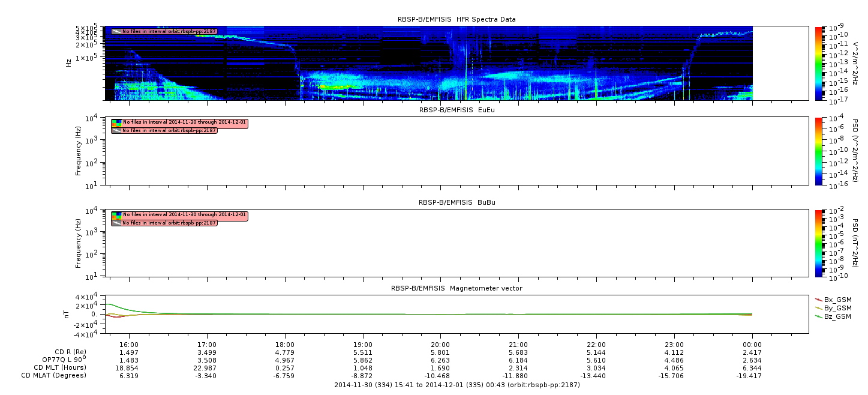The height and width of the screenshot is (395, 868).
Task: Click the 'RBSP-B/EMFISIS Magnetometer vector' title
Action: pos(456,288)
